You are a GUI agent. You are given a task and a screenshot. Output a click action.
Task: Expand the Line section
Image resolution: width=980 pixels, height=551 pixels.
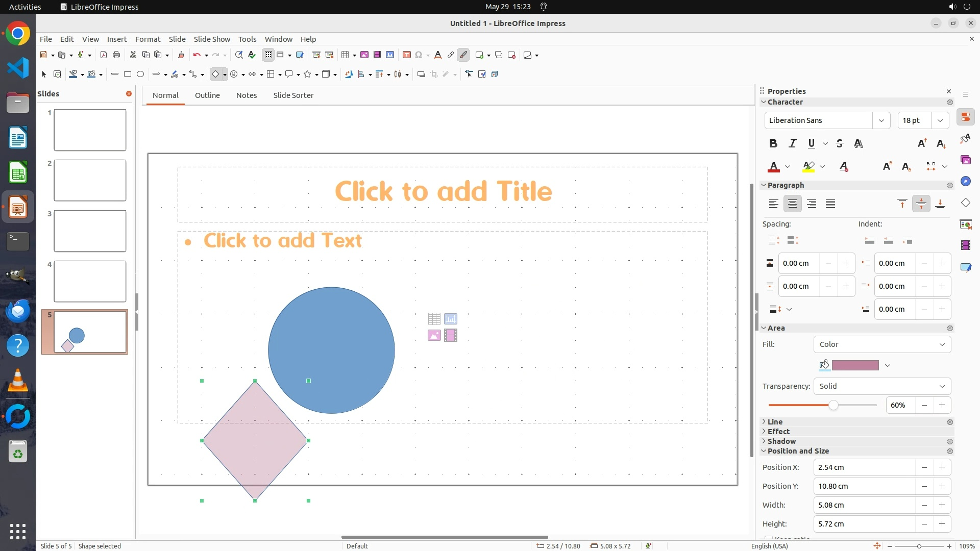775,422
